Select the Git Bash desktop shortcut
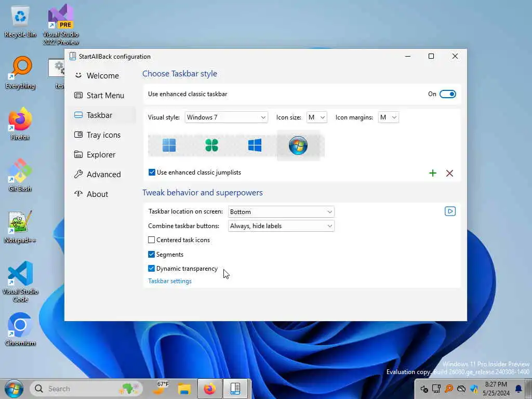The image size is (532, 399). click(20, 175)
